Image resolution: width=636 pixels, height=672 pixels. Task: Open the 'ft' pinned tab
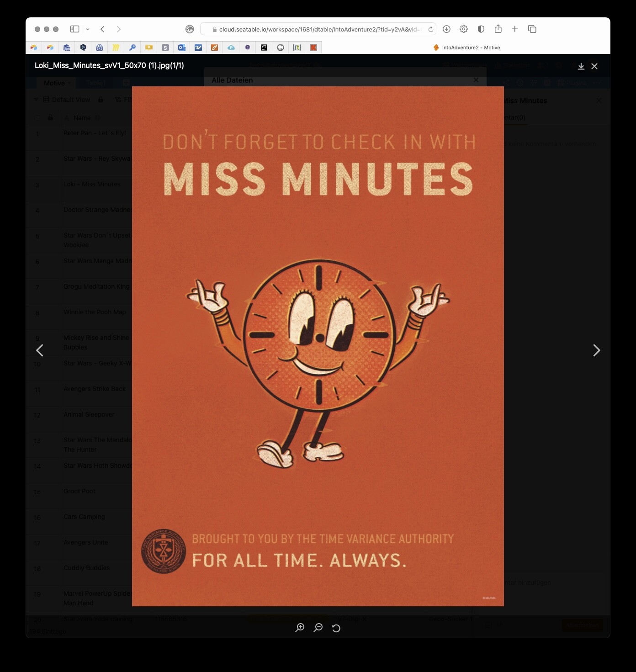(297, 48)
